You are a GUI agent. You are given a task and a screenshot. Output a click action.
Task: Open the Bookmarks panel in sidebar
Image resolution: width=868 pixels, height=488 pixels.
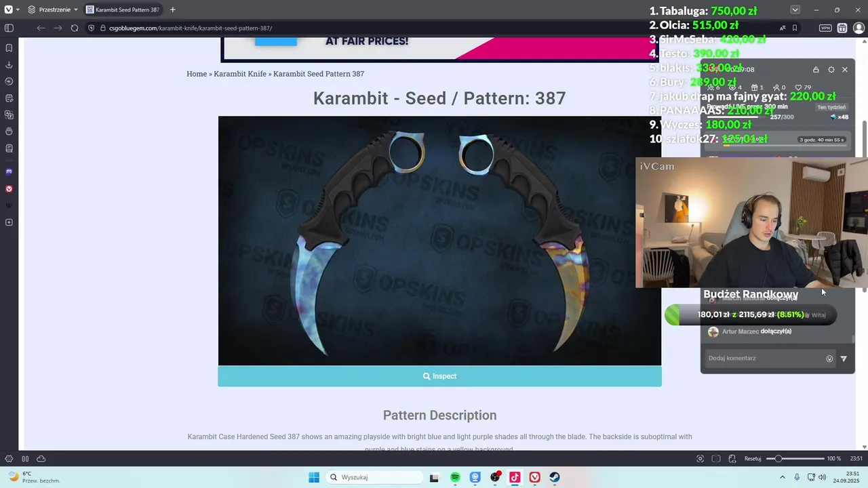pyautogui.click(x=9, y=48)
